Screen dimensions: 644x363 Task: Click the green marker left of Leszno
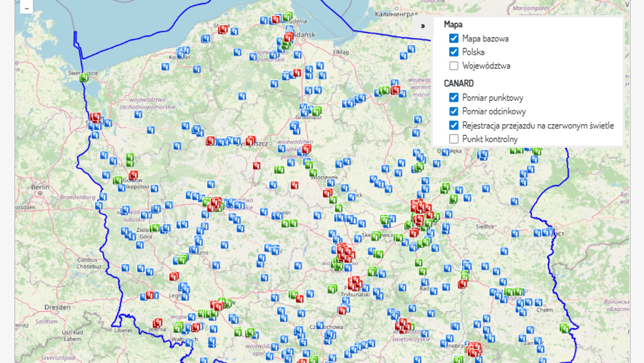183,259
